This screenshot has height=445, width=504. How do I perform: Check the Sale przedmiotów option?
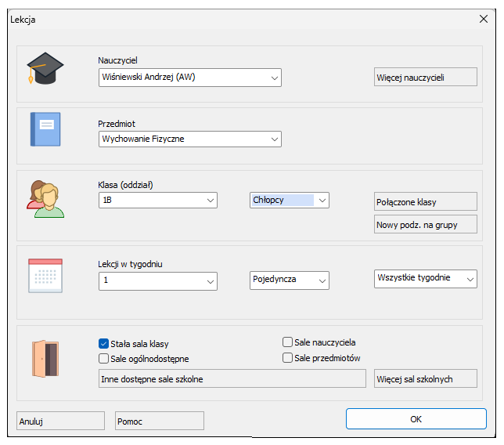pyautogui.click(x=287, y=358)
